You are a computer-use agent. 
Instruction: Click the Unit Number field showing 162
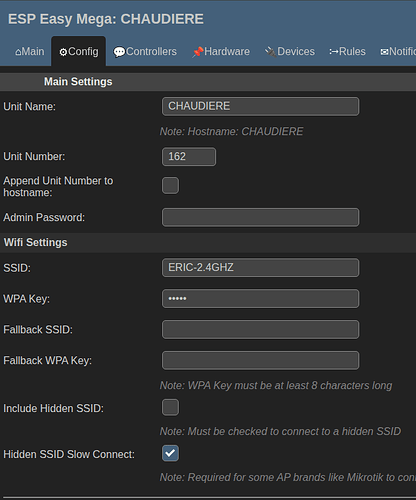point(189,156)
